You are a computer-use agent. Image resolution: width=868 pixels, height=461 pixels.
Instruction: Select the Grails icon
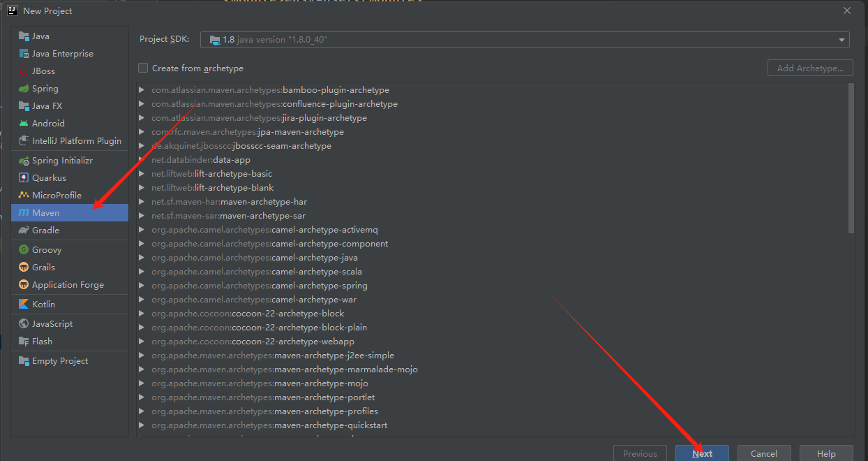[24, 268]
